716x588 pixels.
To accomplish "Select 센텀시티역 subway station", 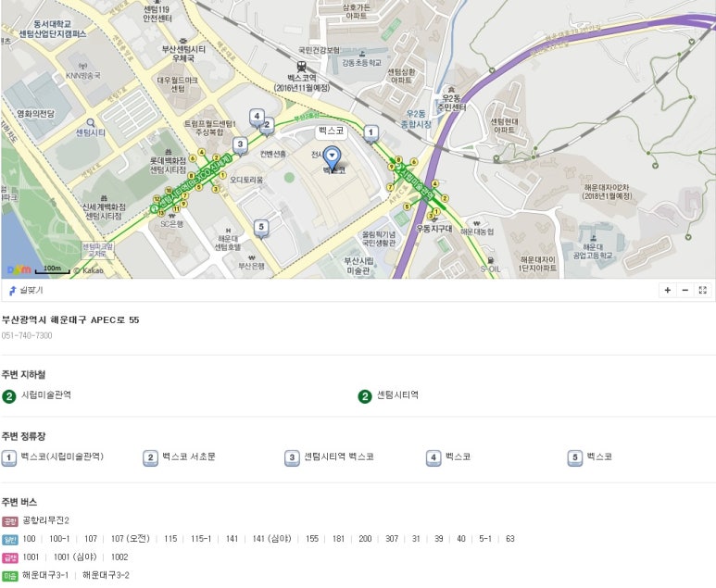I will click(397, 394).
